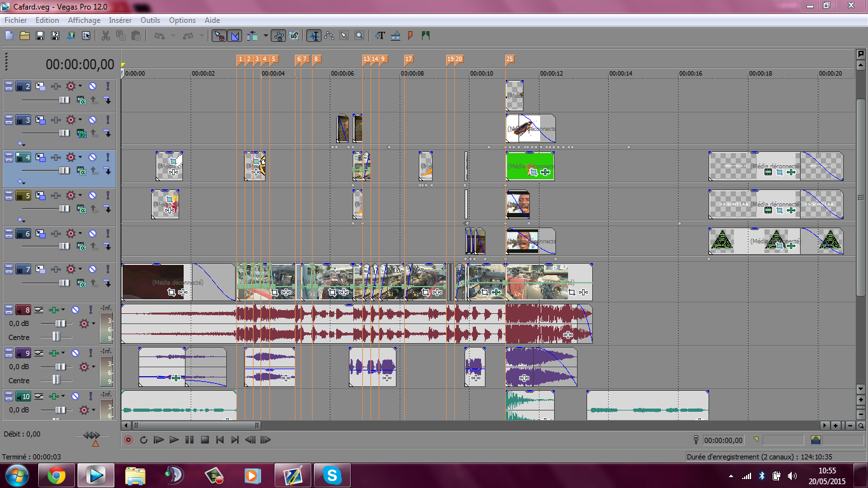Select the Zoom edit tool
The width and height of the screenshot is (868, 488).
tap(360, 36)
